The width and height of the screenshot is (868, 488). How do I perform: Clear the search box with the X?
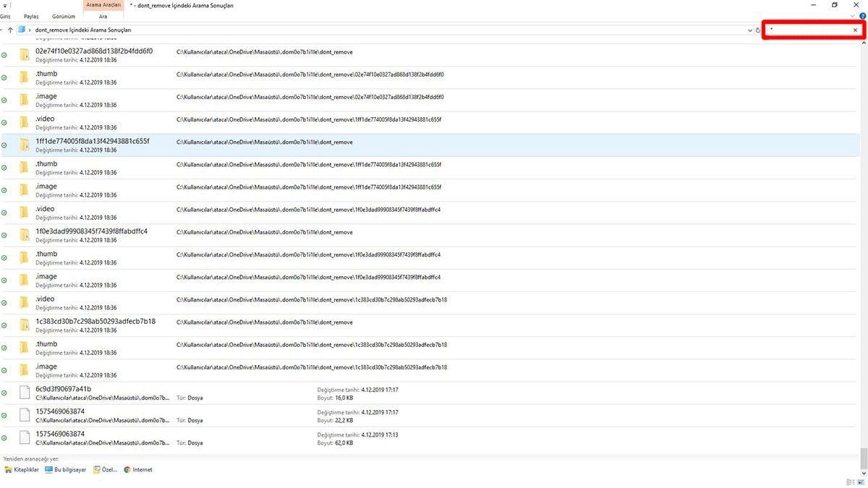pyautogui.click(x=855, y=30)
